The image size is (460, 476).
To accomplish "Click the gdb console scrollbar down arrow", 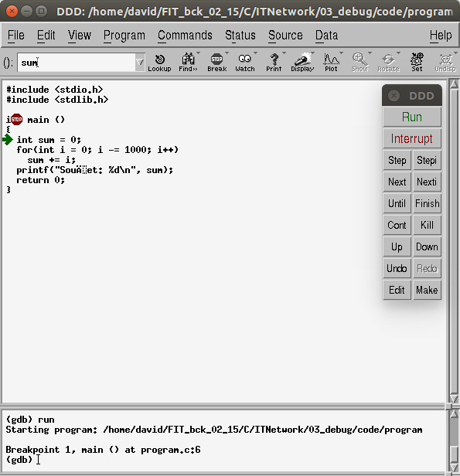I will pyautogui.click(x=454, y=467).
